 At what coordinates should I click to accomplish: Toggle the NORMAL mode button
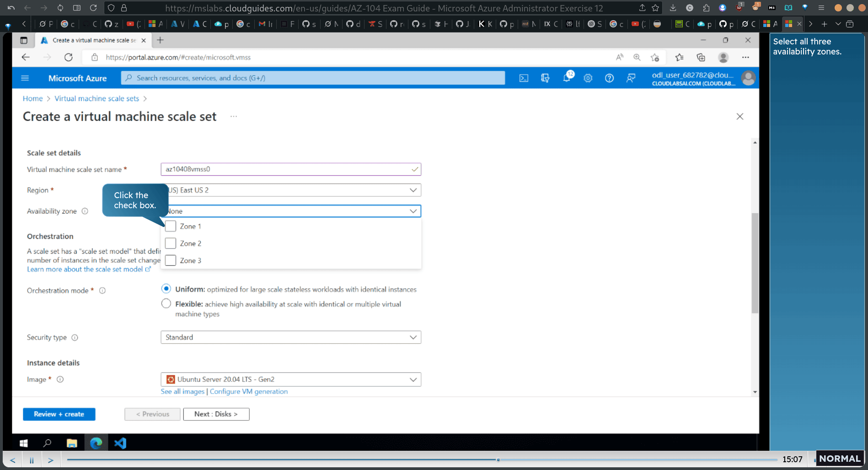(840, 459)
